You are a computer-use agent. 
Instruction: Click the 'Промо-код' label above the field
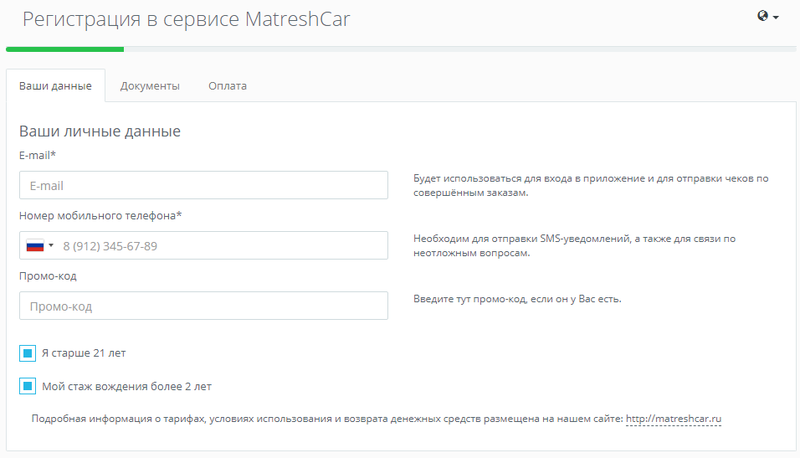point(48,276)
